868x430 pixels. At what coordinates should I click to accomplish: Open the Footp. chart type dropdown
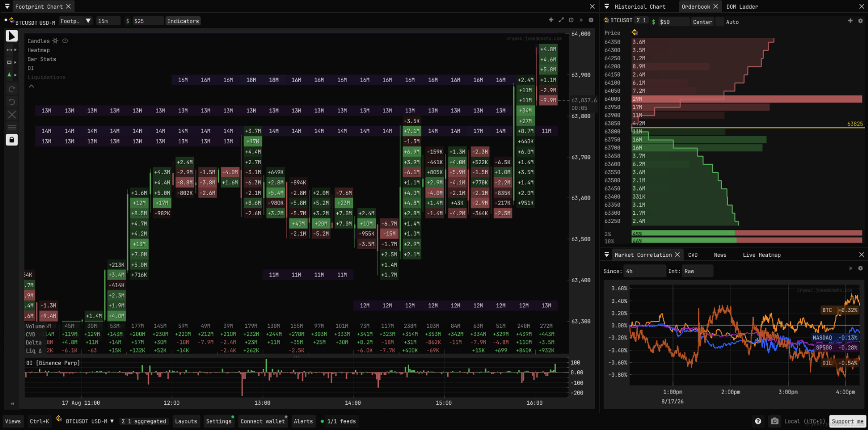(x=75, y=21)
